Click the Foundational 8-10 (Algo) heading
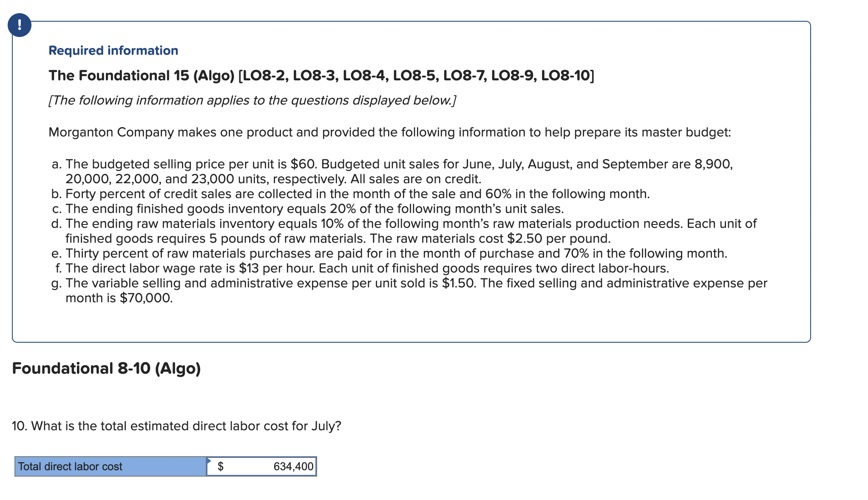 106,369
